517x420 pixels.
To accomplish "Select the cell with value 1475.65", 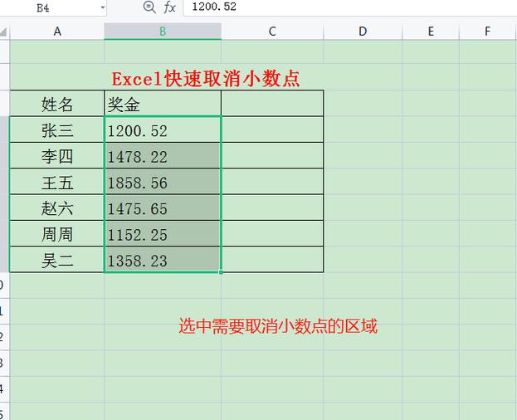I will tap(163, 208).
